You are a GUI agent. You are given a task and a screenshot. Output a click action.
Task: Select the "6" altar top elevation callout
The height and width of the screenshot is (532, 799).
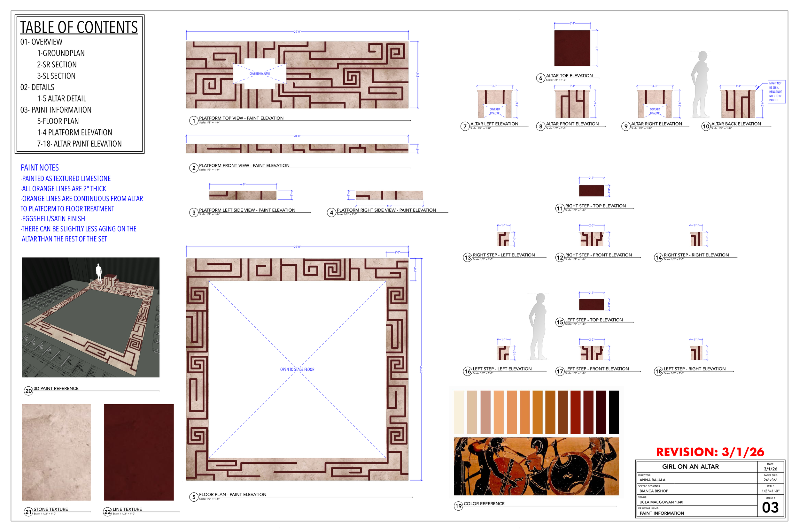coord(541,77)
